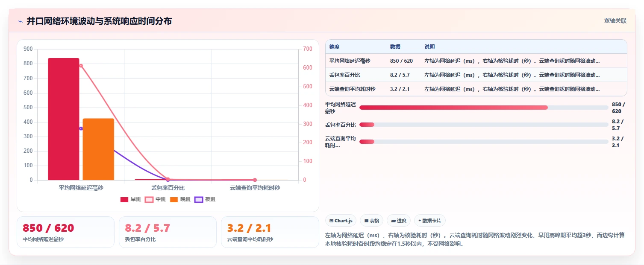The image size is (644, 265).
Task: Click the 中班 pink outlined legend box
Action: click(149, 199)
